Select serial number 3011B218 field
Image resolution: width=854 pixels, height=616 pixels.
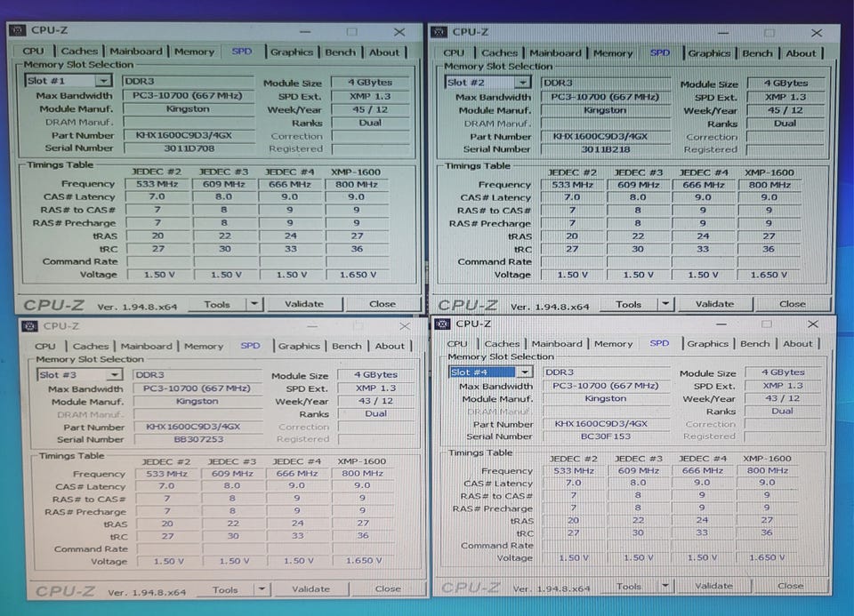[x=606, y=149]
